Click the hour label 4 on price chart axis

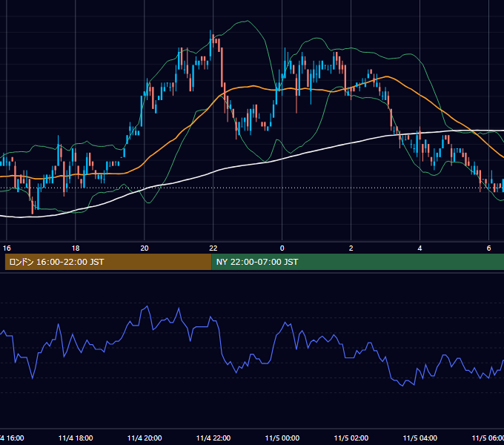pyautogui.click(x=420, y=248)
